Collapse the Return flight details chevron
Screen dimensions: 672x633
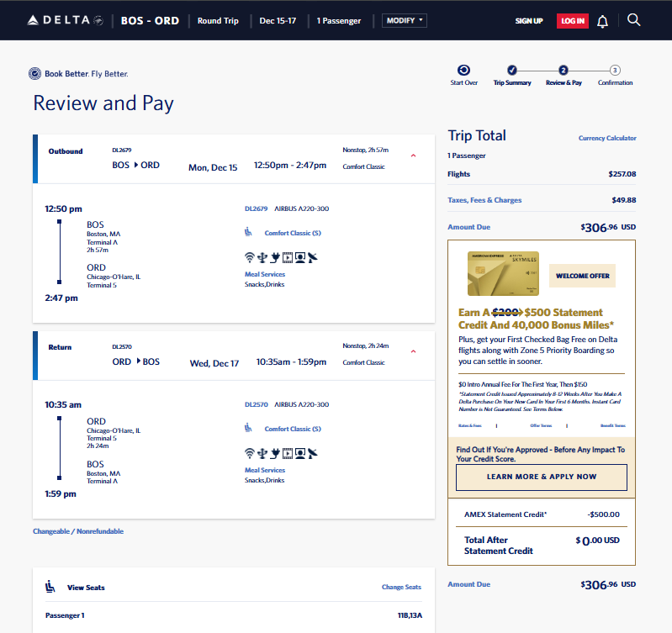pos(413,351)
